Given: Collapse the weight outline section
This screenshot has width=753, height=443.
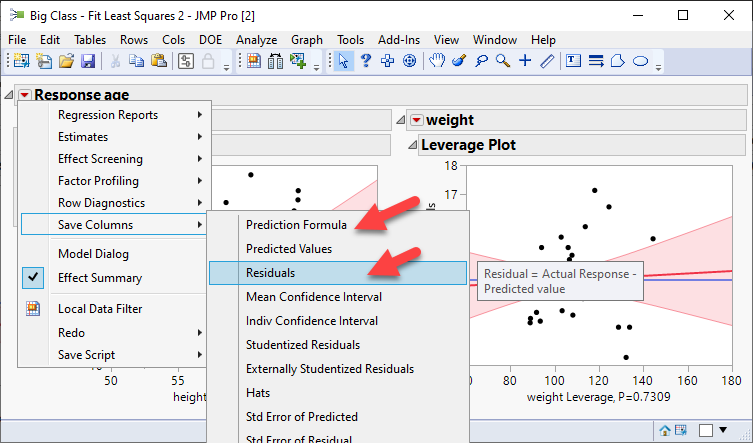Looking at the screenshot, I should point(401,120).
